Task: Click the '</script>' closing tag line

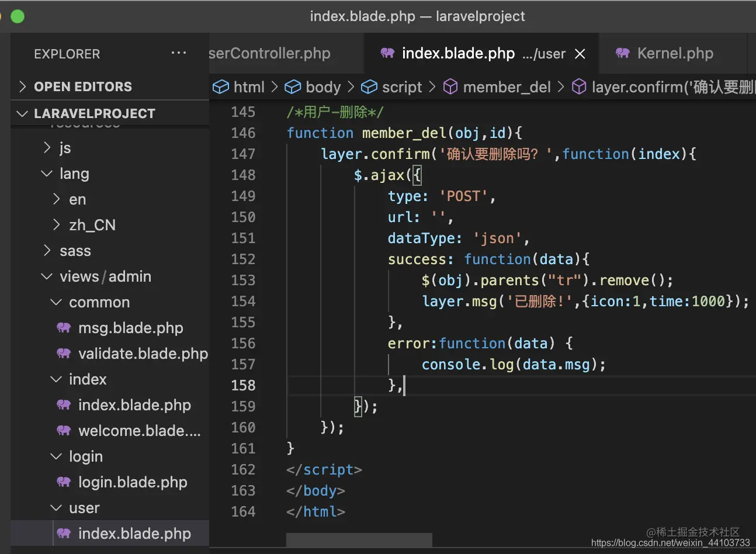Action: click(x=324, y=469)
